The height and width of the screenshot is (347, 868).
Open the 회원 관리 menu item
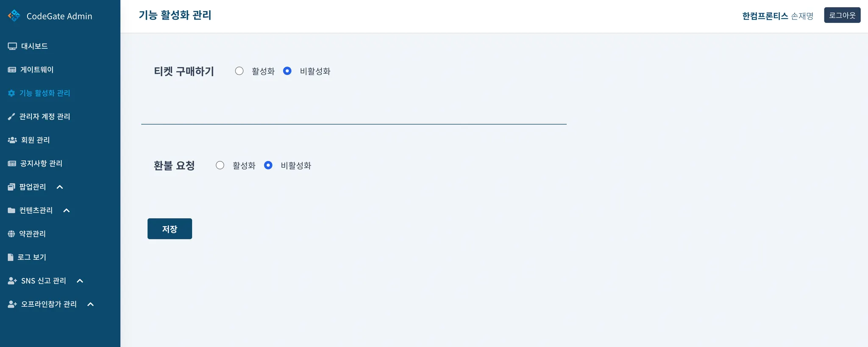point(35,140)
